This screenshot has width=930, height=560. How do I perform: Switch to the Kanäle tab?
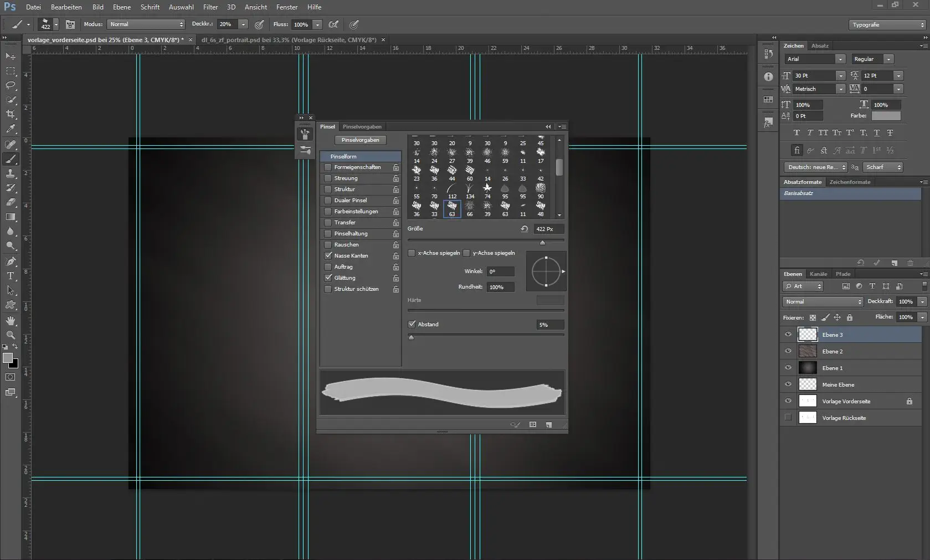pyautogui.click(x=818, y=274)
